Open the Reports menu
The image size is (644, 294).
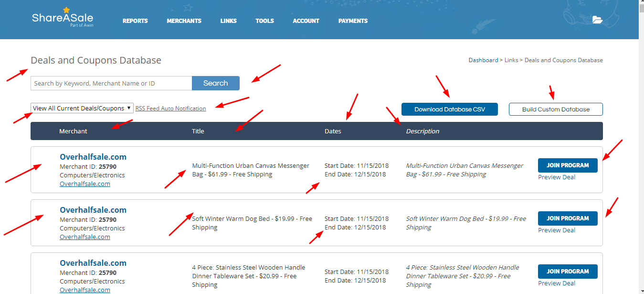[x=135, y=21]
